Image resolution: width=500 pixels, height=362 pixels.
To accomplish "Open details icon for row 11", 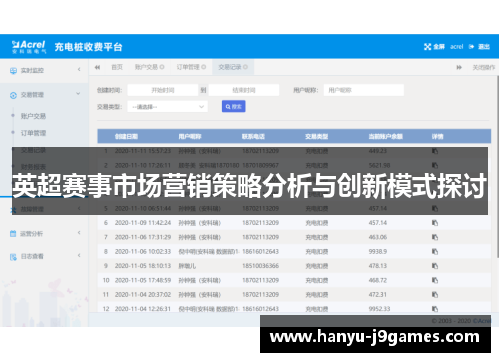I will (x=435, y=295).
